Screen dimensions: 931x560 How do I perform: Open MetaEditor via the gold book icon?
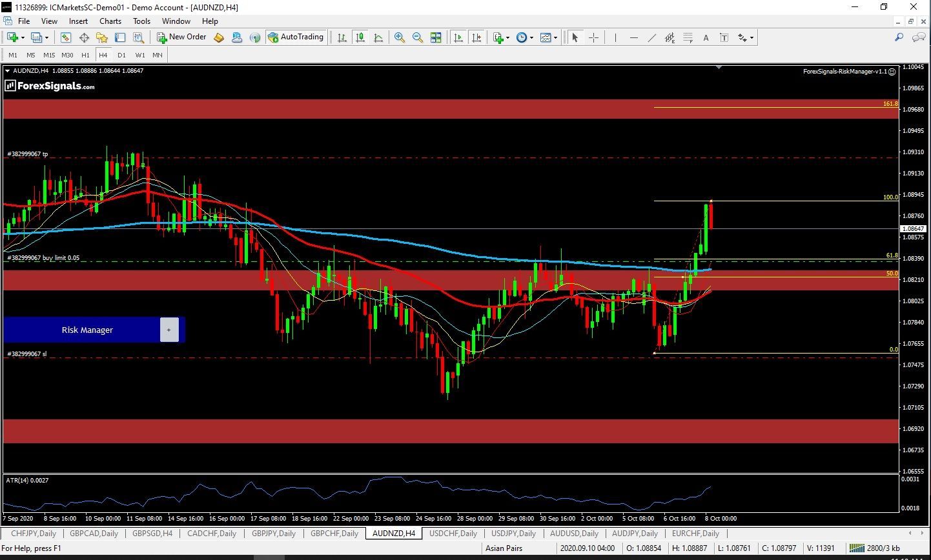tap(219, 37)
